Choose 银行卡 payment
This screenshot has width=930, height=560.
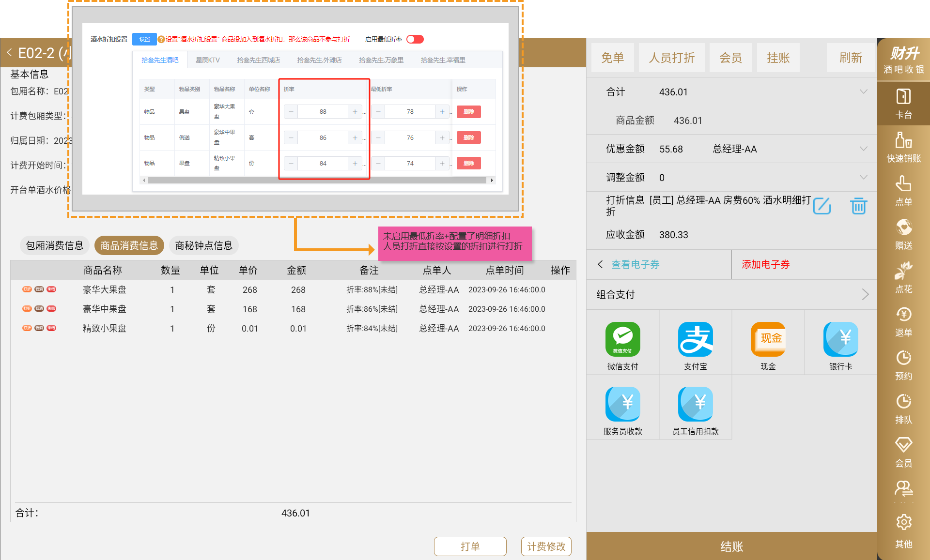(x=840, y=346)
